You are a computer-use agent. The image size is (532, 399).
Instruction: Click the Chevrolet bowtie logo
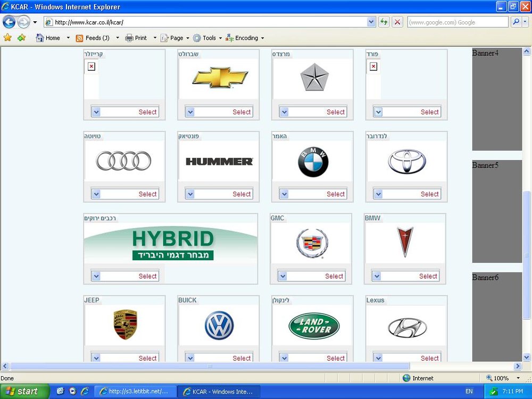(x=220, y=78)
